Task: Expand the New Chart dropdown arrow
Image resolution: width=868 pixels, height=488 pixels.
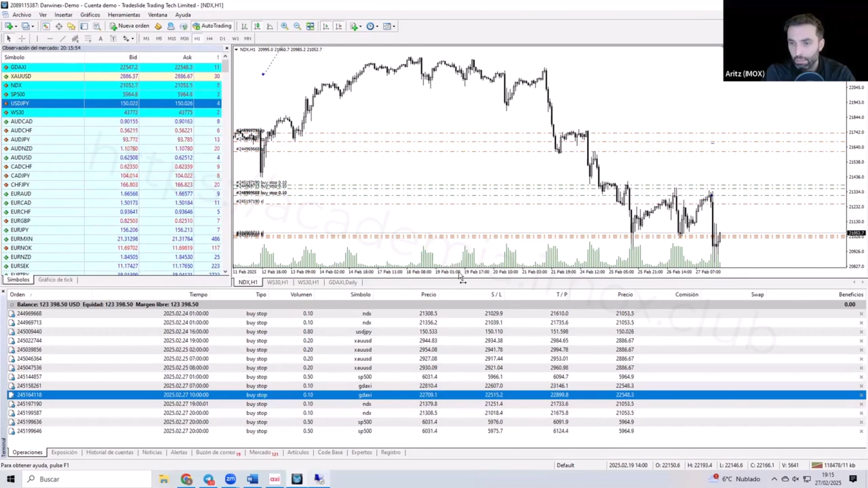Action: [16, 26]
